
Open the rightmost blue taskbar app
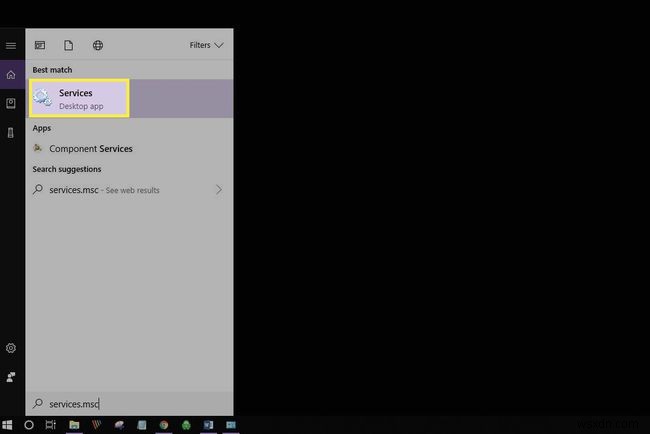click(x=231, y=425)
